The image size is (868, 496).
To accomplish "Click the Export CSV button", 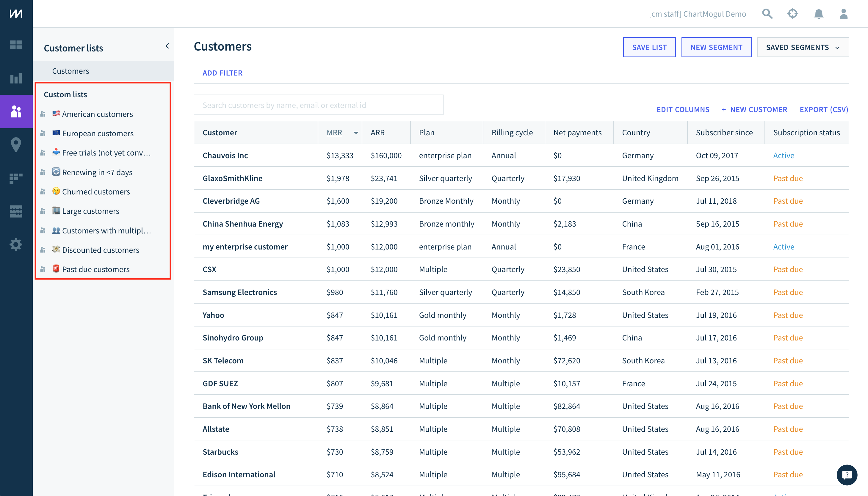I will tap(825, 109).
